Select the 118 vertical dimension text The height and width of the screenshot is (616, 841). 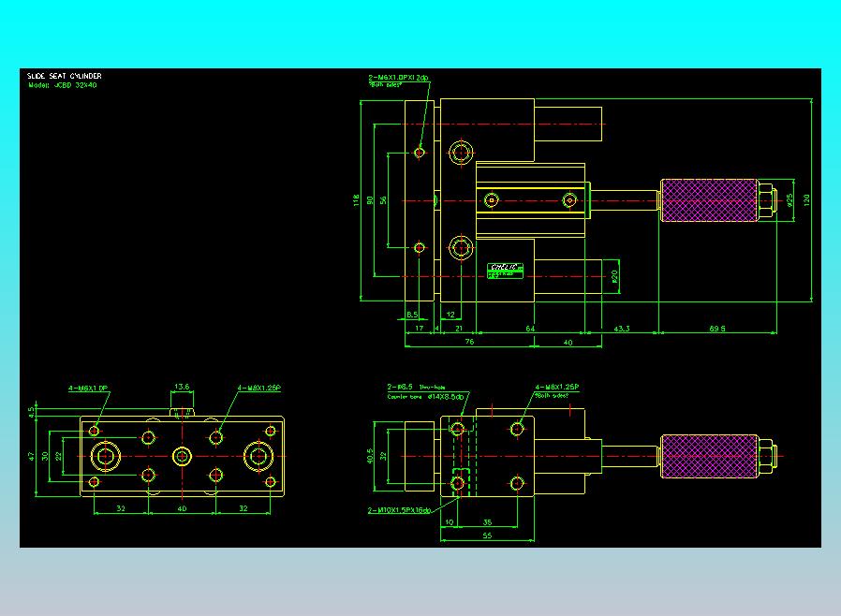(x=356, y=200)
